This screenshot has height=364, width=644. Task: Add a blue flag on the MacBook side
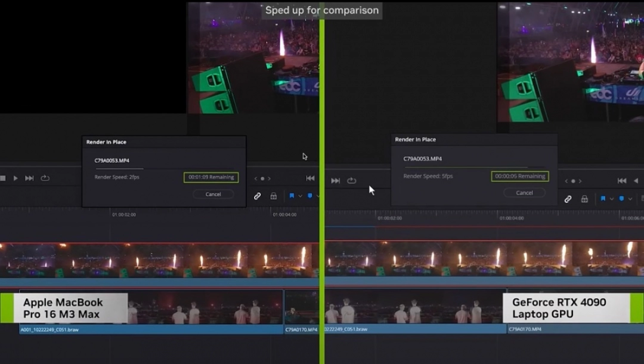(x=292, y=196)
